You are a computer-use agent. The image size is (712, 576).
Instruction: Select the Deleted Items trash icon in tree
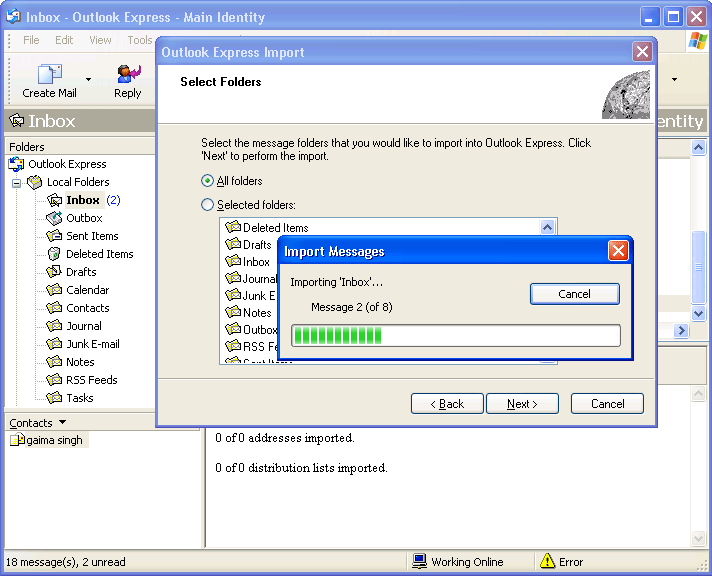click(x=54, y=253)
